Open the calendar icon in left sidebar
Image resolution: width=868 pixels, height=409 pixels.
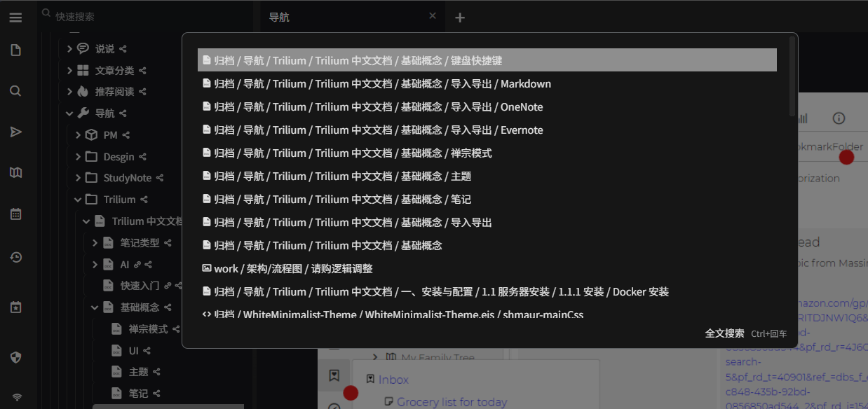[15, 214]
